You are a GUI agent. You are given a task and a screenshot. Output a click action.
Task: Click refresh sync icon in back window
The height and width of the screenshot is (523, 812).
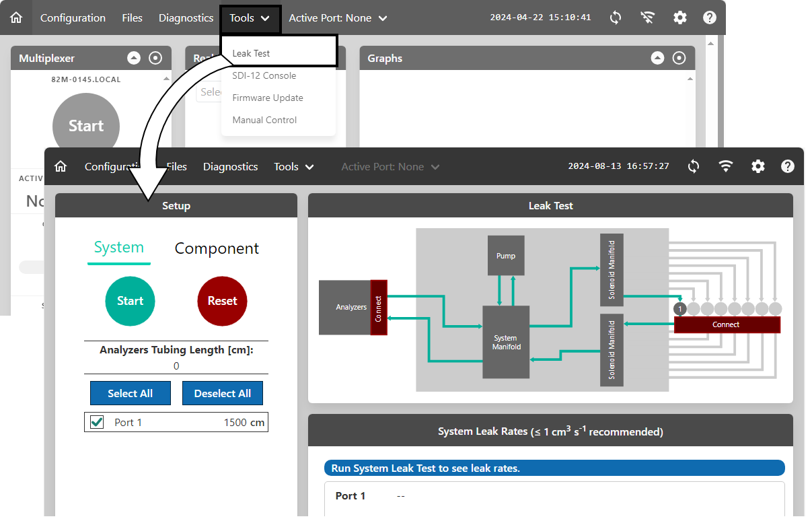point(616,18)
